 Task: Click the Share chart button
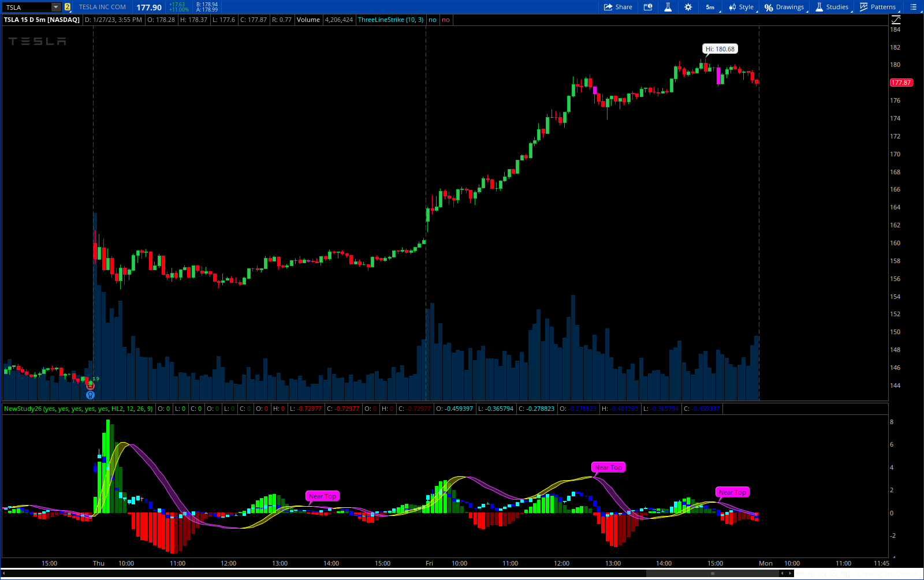(618, 7)
